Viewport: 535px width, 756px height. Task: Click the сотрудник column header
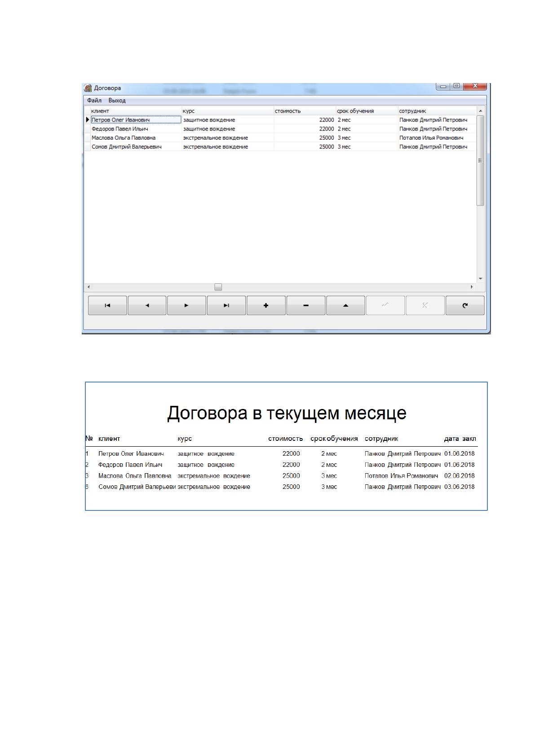[437, 111]
